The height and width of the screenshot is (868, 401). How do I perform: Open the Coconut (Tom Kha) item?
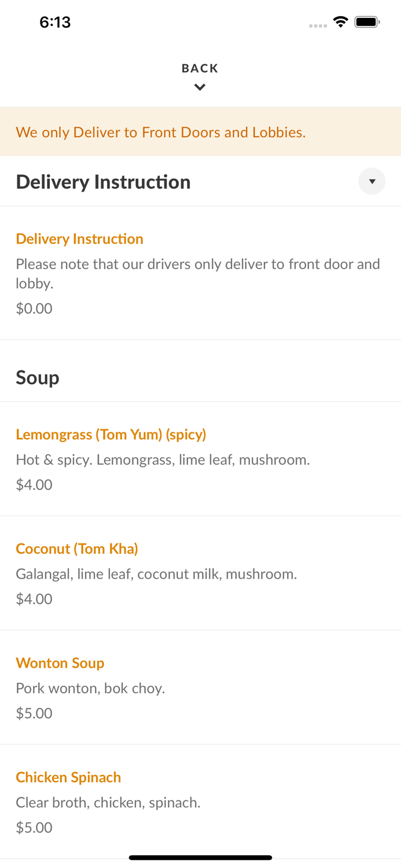click(77, 549)
